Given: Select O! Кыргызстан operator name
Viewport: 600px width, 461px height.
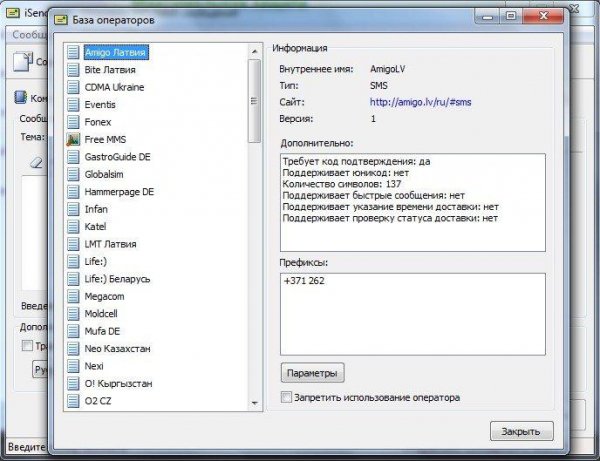Looking at the screenshot, I should (x=118, y=384).
